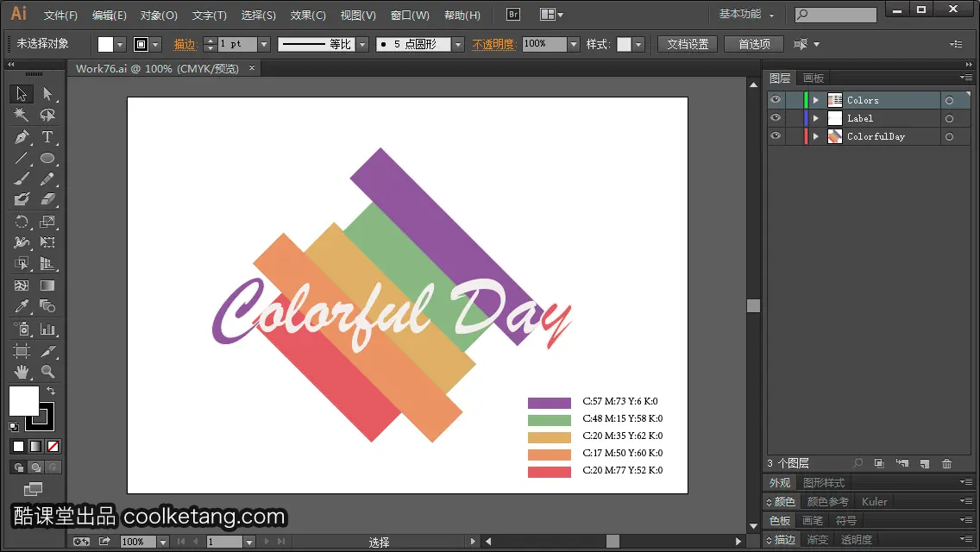Click target circle of ColorfulDay layer
980x552 pixels.
949,136
